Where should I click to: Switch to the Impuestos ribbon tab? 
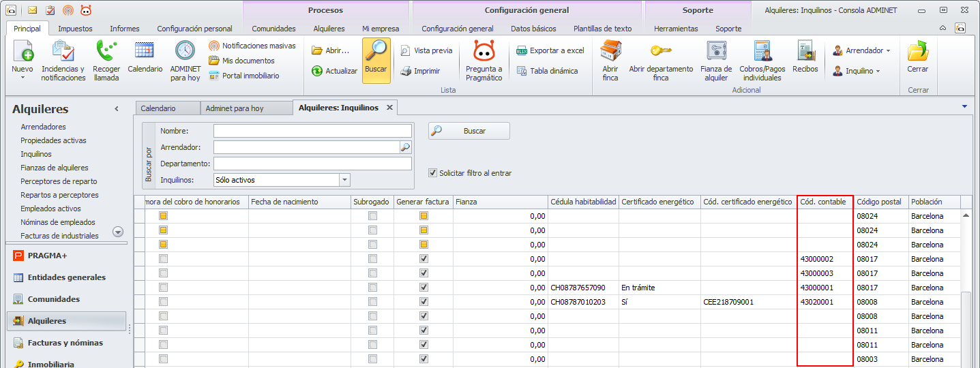point(75,29)
